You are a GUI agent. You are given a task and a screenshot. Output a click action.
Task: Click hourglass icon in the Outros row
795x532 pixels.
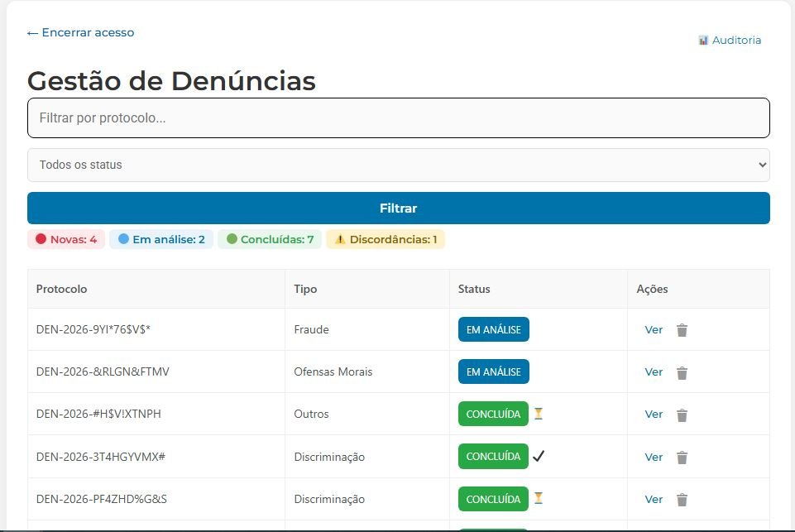coord(539,413)
